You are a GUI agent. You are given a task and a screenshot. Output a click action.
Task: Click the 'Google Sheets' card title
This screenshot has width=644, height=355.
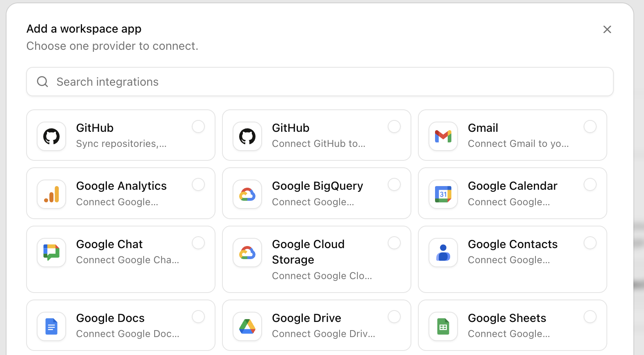tap(507, 318)
